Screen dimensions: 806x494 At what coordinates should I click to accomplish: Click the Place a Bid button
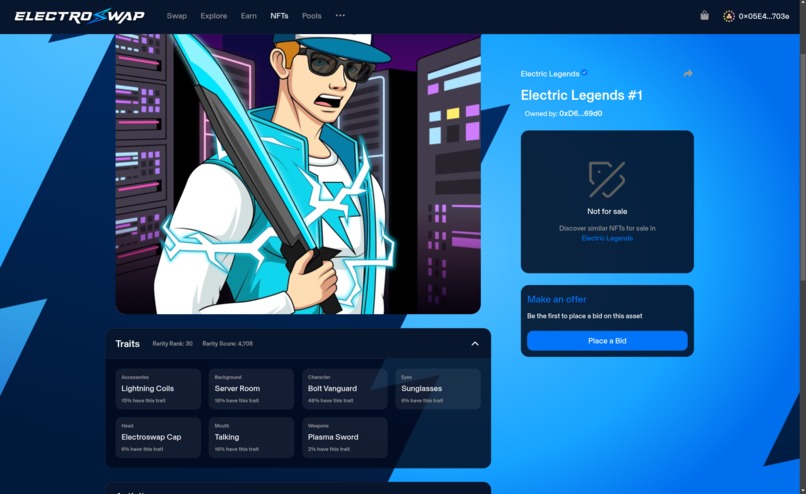pyautogui.click(x=607, y=341)
